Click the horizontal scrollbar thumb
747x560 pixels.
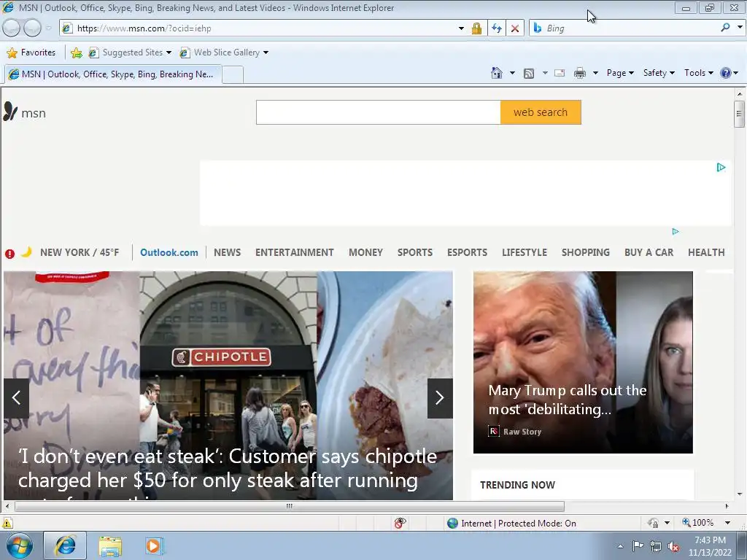coord(289,506)
